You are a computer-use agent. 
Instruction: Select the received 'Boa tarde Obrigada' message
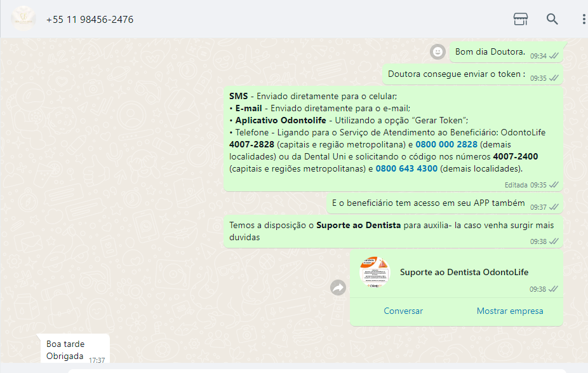coord(75,349)
